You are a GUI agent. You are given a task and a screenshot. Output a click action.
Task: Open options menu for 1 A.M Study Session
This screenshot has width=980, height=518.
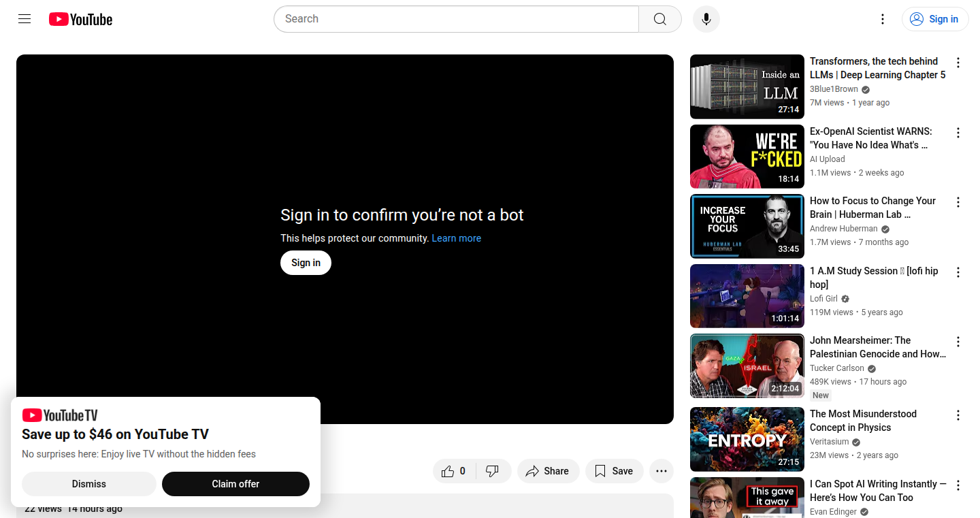pyautogui.click(x=958, y=272)
